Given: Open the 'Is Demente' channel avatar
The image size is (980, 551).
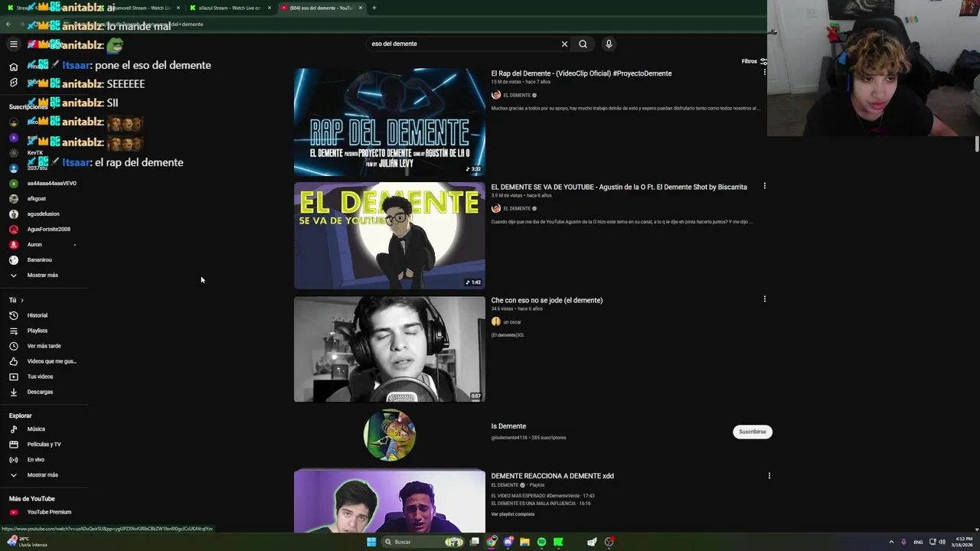Looking at the screenshot, I should (x=389, y=435).
